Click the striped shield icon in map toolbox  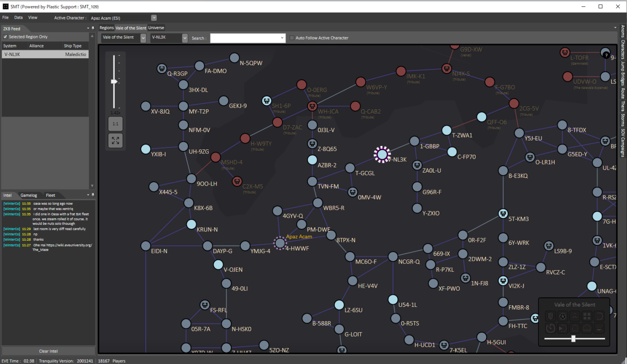[551, 316]
